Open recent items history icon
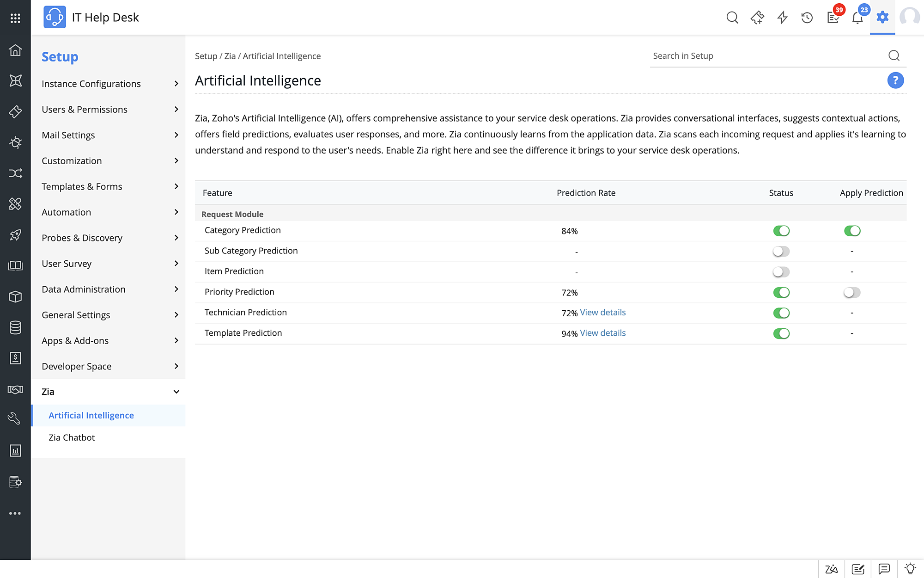 [807, 17]
